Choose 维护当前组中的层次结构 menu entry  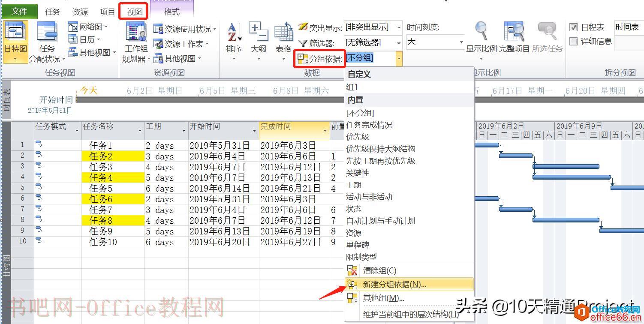pyautogui.click(x=409, y=314)
